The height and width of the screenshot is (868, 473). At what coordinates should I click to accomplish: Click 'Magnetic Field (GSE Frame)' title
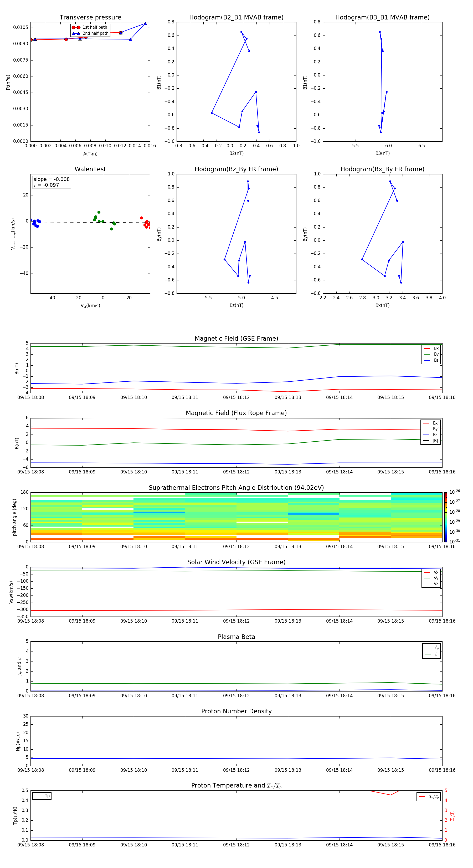236,339
